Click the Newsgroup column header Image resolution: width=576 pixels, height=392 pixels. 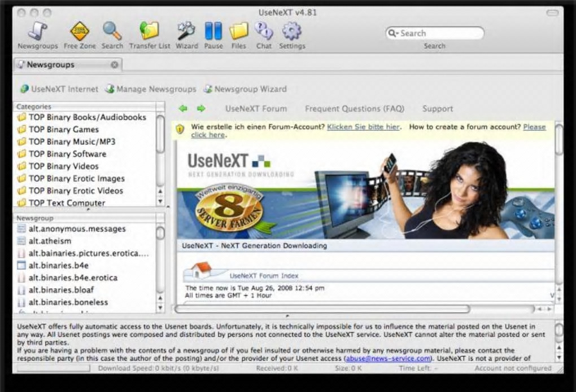pyautogui.click(x=85, y=218)
